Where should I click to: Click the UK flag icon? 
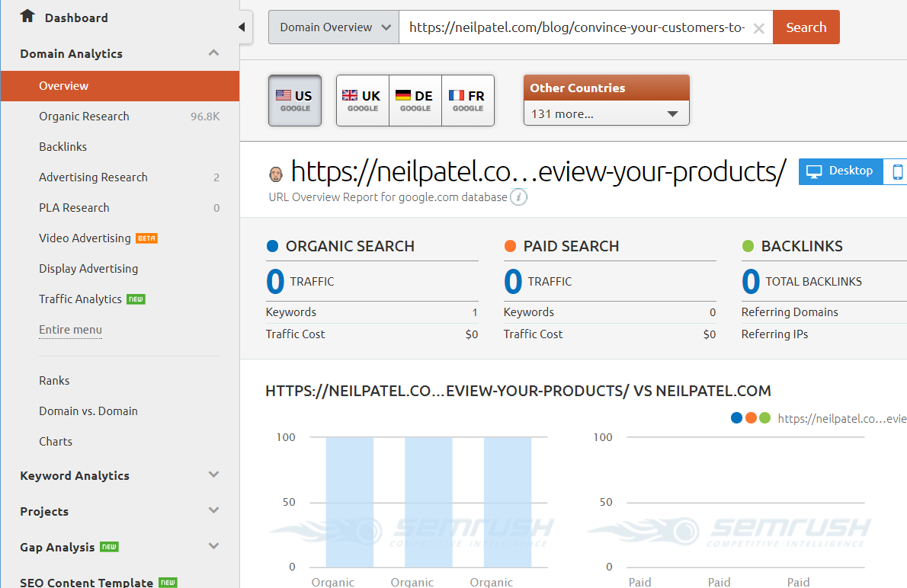(349, 94)
